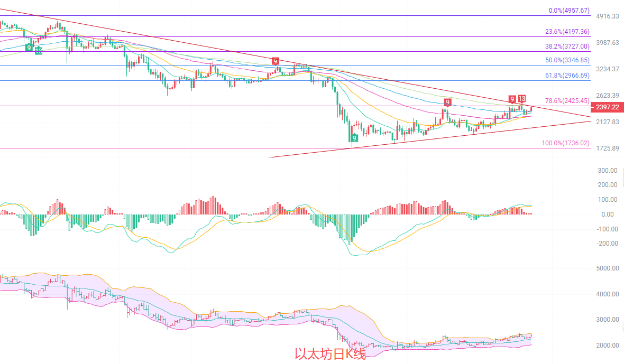624x364 pixels.
Task: Click the 50.0%(3346.85) retracement label
Action: tap(567, 61)
